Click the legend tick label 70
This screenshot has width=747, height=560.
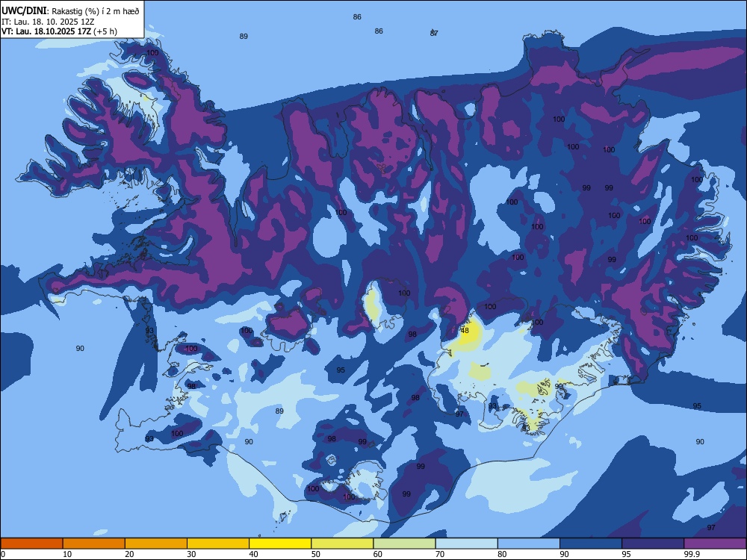pyautogui.click(x=440, y=554)
